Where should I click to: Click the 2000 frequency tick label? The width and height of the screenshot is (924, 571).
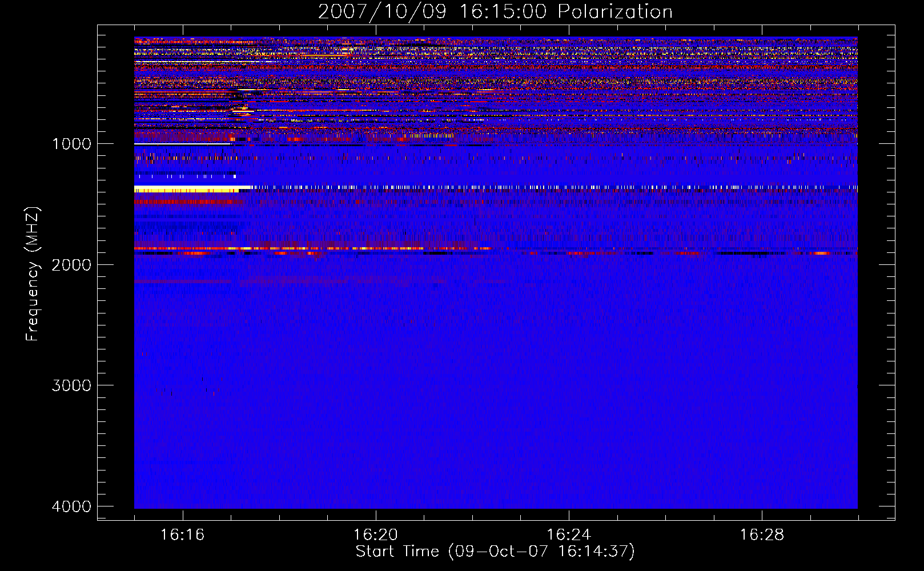click(x=71, y=264)
